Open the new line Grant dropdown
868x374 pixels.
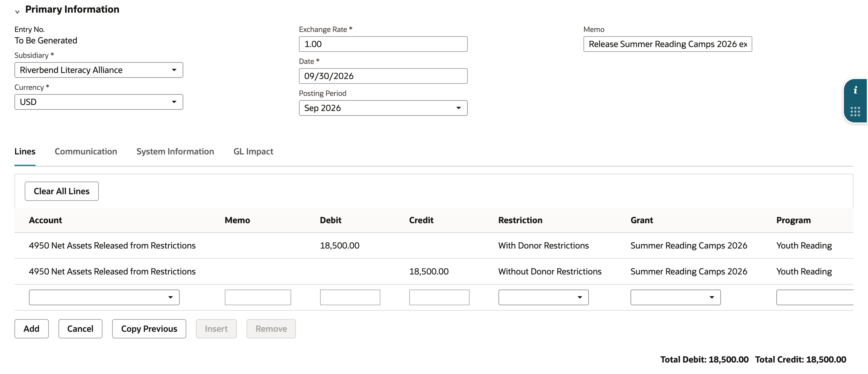(676, 297)
